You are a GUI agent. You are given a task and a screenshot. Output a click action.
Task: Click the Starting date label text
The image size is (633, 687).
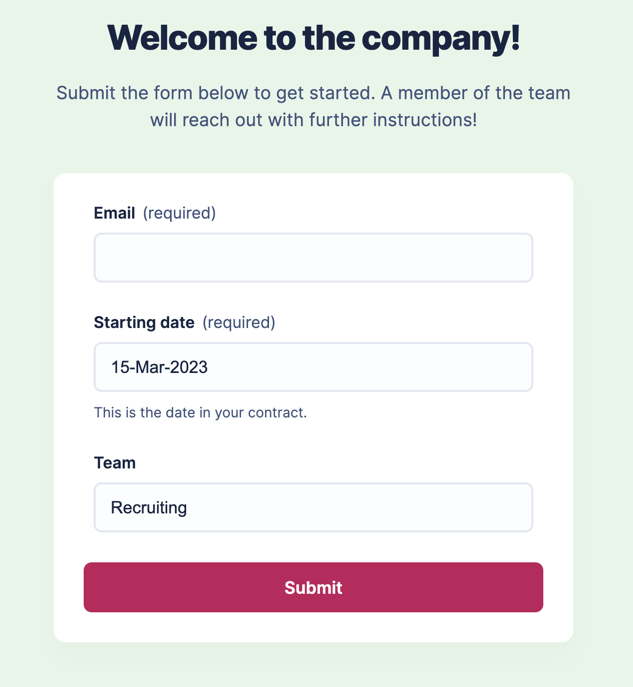point(144,322)
